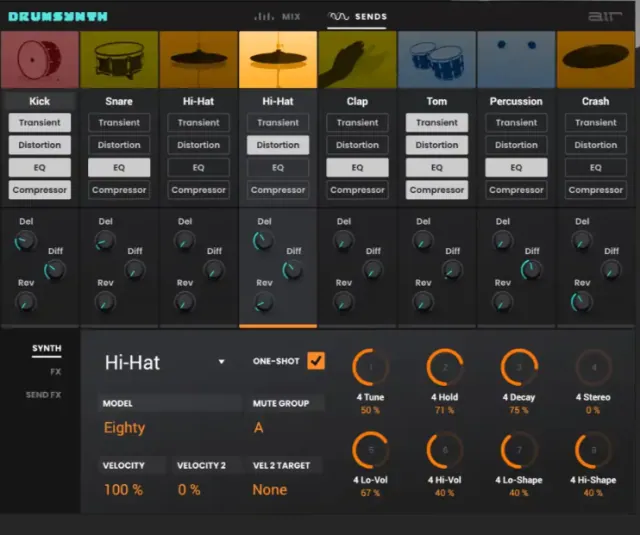
Task: Click the 4 Hi-Shape macro knob
Action: (593, 450)
